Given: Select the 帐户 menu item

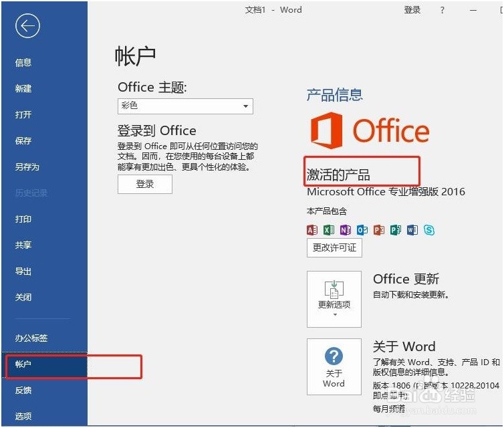Looking at the screenshot, I should click(45, 364).
